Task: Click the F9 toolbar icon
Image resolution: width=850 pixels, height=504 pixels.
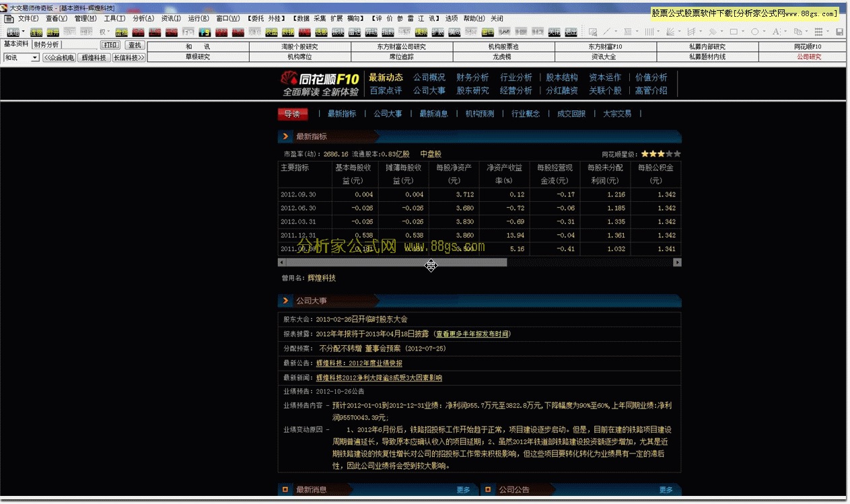Action: (205, 32)
